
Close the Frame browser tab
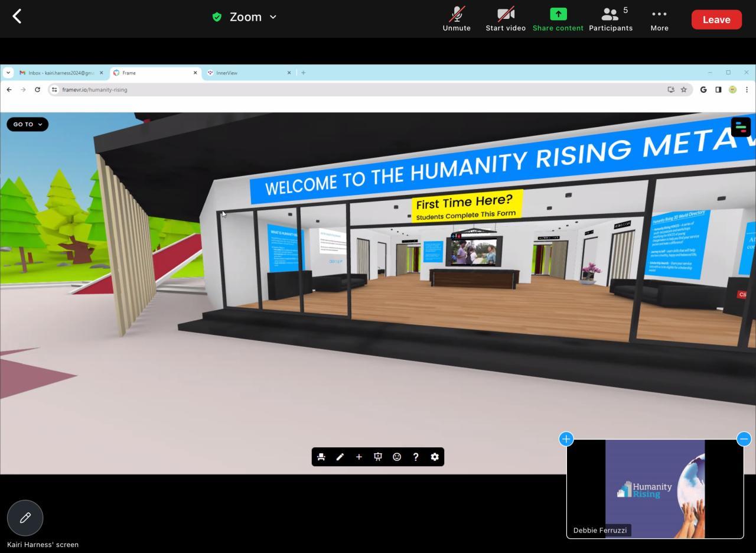point(195,73)
